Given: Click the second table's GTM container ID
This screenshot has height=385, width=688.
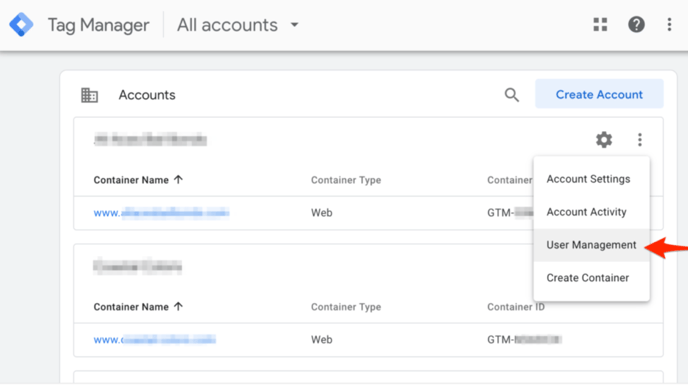Looking at the screenshot, I should coord(524,340).
